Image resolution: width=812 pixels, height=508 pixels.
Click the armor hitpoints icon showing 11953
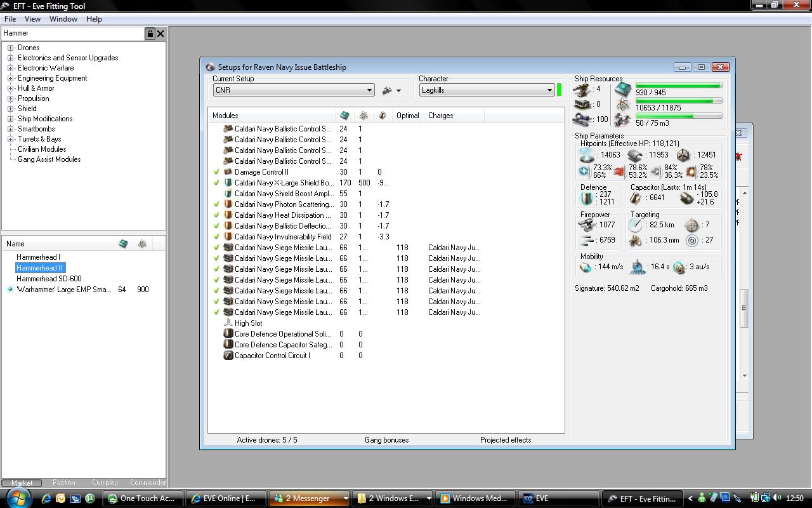click(635, 155)
